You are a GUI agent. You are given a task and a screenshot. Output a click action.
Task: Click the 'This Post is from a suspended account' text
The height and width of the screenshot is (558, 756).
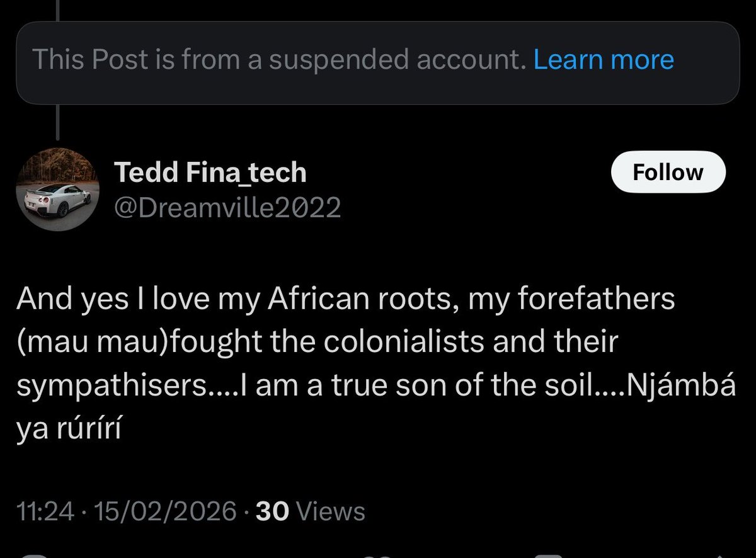(278, 60)
